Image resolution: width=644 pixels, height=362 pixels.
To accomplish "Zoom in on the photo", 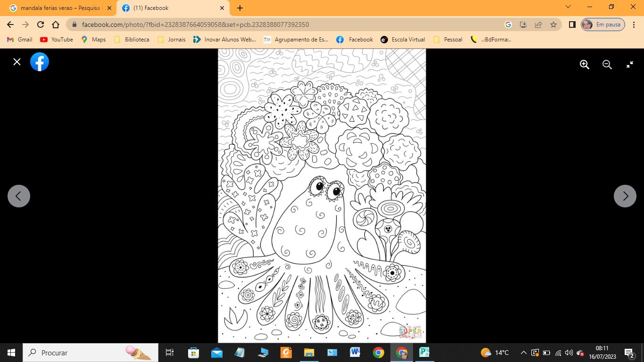I will point(585,65).
